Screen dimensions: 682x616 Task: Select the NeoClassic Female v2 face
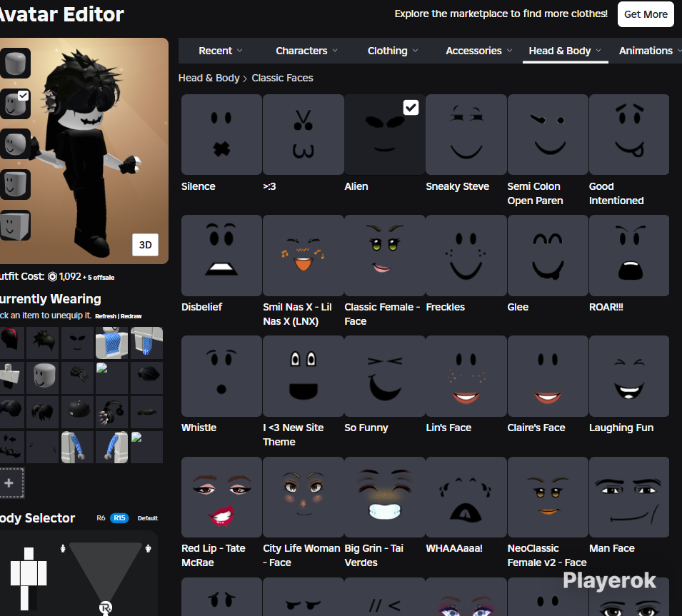(x=548, y=497)
